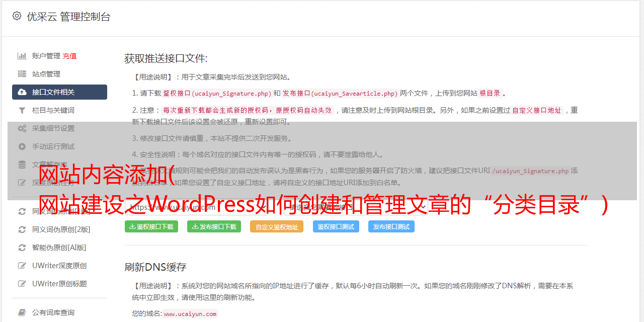Open 账户管理 via its bar chart icon

[x=22, y=56]
